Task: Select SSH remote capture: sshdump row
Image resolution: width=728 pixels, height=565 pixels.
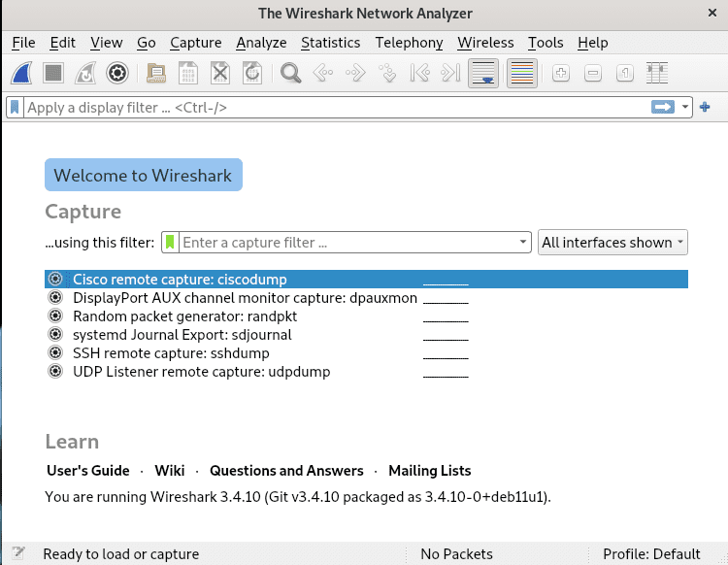Action: pyautogui.click(x=366, y=353)
